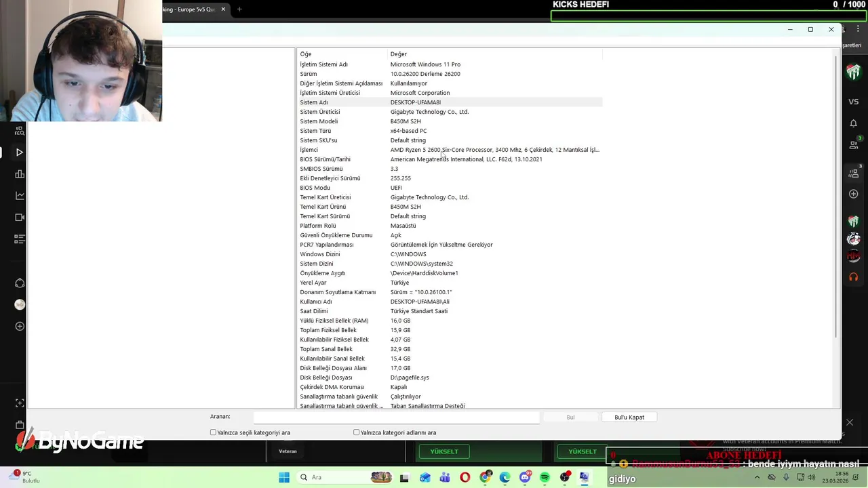The width and height of the screenshot is (868, 488).
Task: Open the Outlook mail taskbar icon
Action: 425,477
